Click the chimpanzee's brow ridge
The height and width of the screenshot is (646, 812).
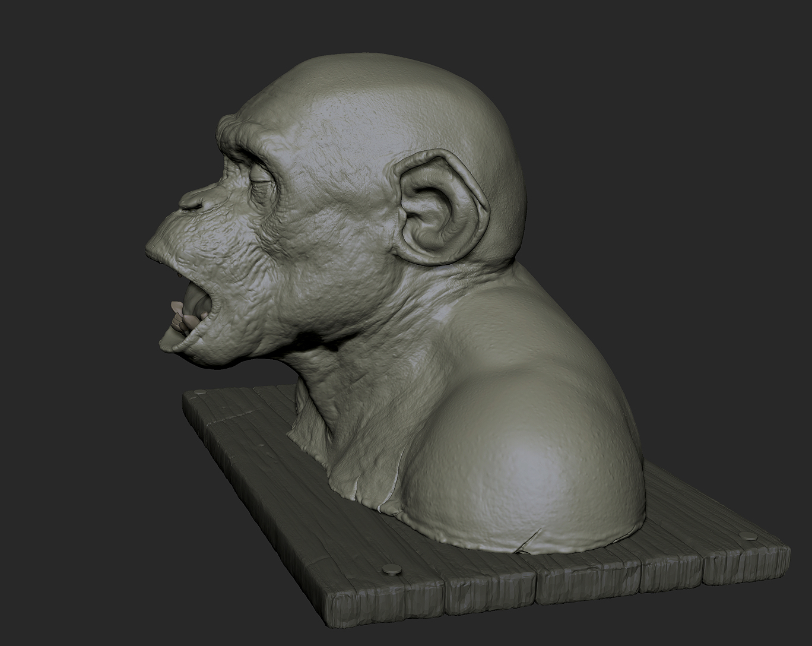coord(243,134)
